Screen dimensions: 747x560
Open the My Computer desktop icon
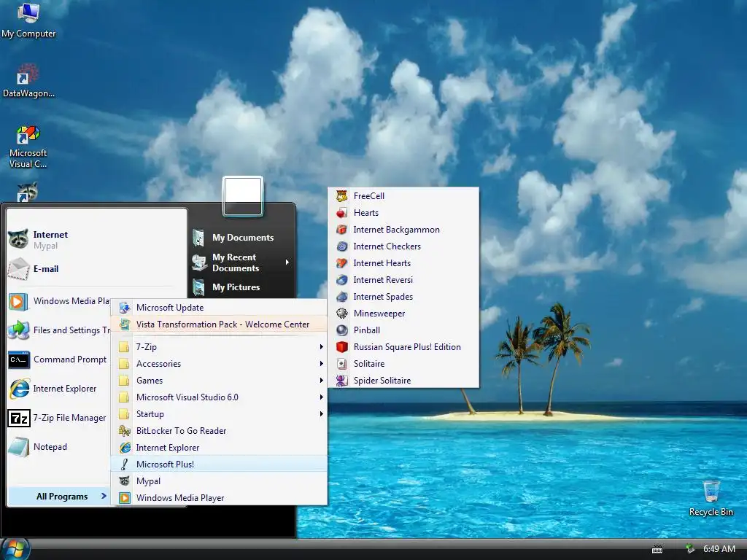28,20
